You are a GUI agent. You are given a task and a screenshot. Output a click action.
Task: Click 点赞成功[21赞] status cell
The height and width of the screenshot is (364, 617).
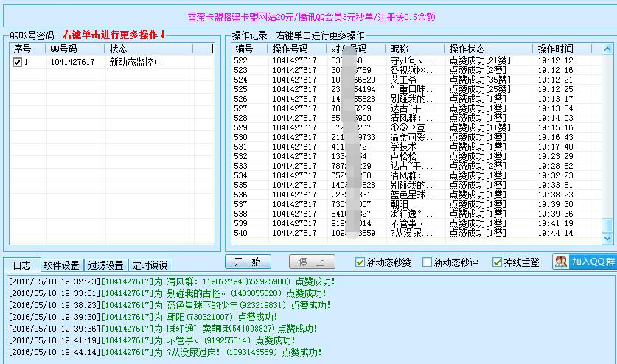click(x=480, y=60)
